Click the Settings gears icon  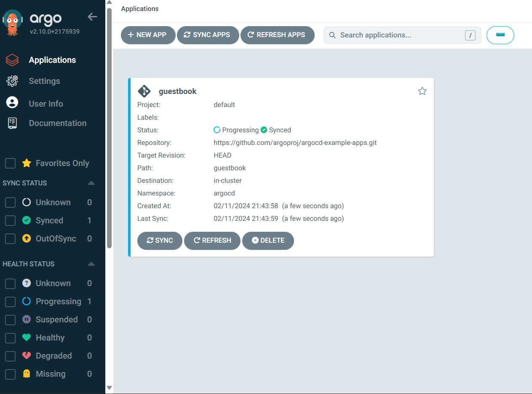coord(12,81)
